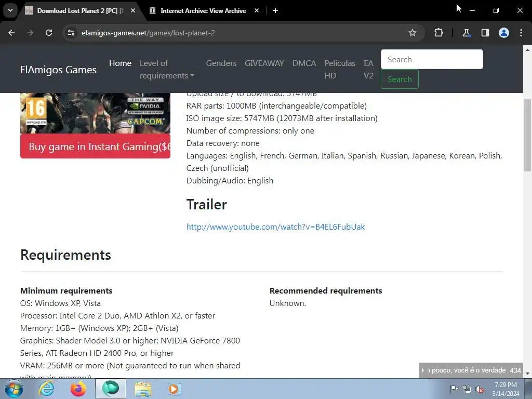Image resolution: width=532 pixels, height=399 pixels.
Task: Open the taskbar clock and date
Action: [x=506, y=389]
